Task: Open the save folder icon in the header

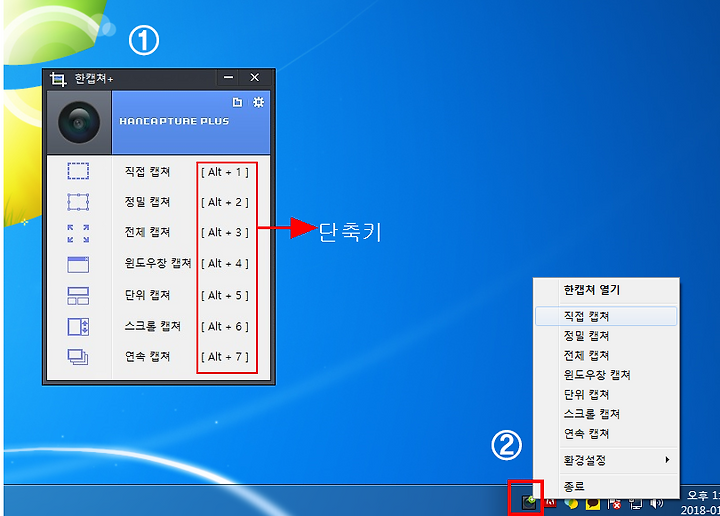Action: click(237, 102)
